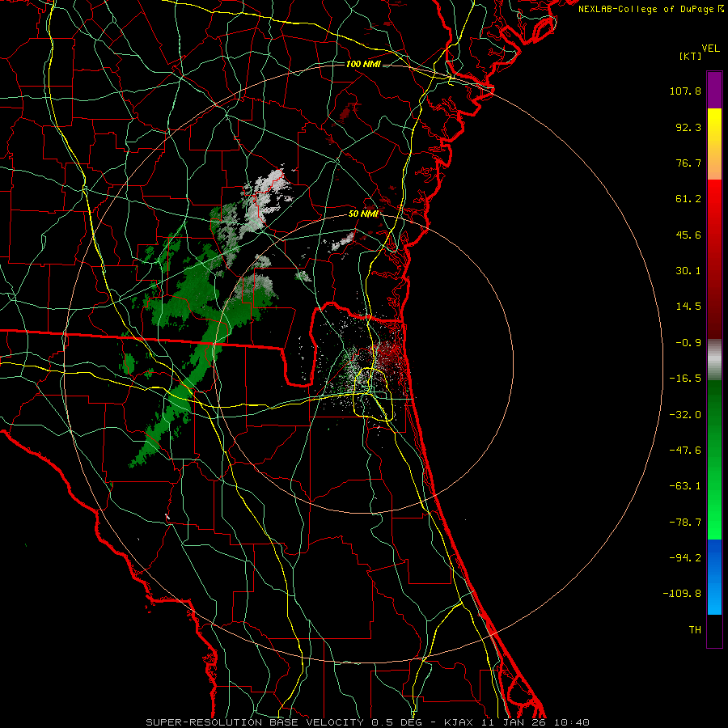Click the 14.5 legend value

click(x=688, y=307)
